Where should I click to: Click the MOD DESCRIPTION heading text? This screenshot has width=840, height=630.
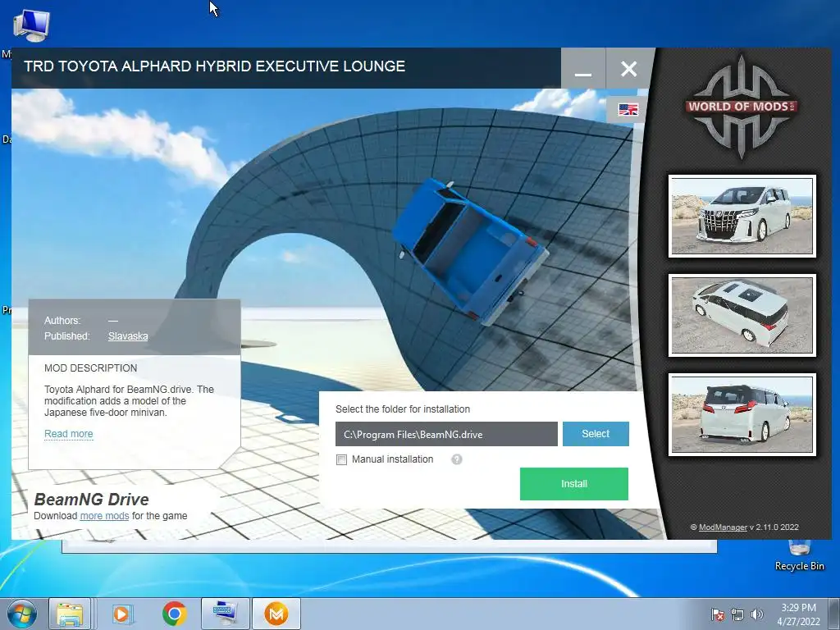click(90, 368)
